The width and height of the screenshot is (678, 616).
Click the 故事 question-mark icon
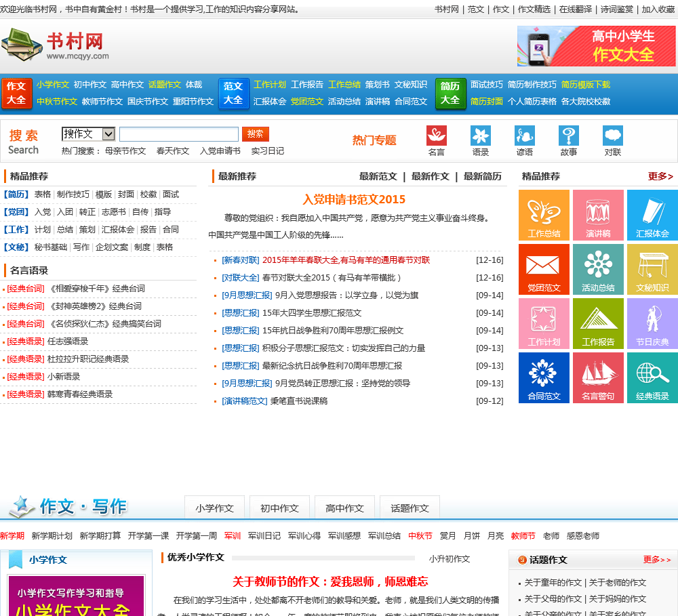coord(569,136)
